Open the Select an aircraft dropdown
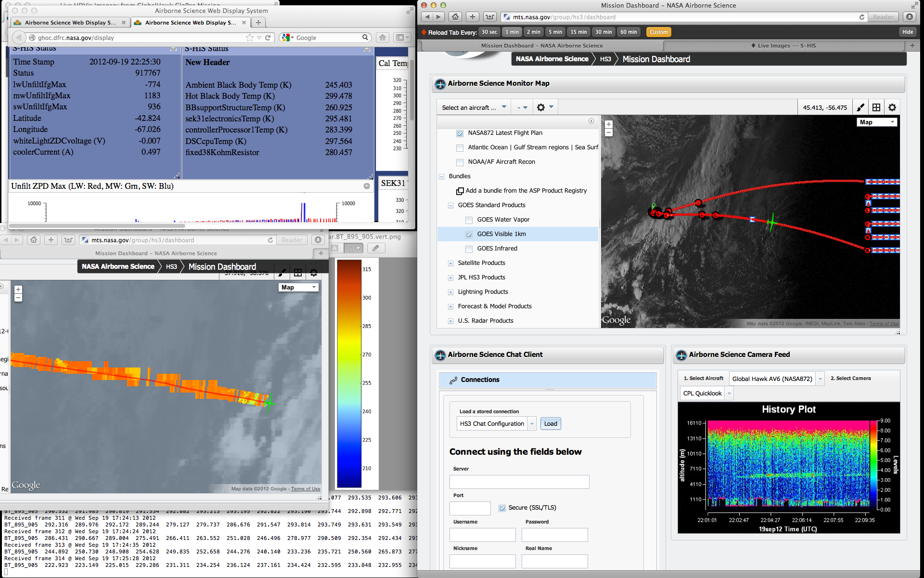This screenshot has height=578, width=924. [474, 107]
